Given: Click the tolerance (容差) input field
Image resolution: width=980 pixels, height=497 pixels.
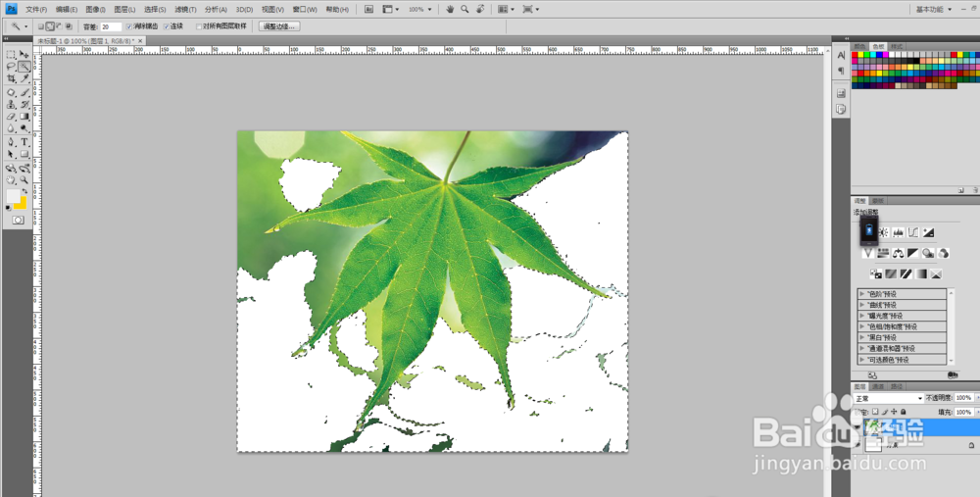Looking at the screenshot, I should [x=112, y=26].
